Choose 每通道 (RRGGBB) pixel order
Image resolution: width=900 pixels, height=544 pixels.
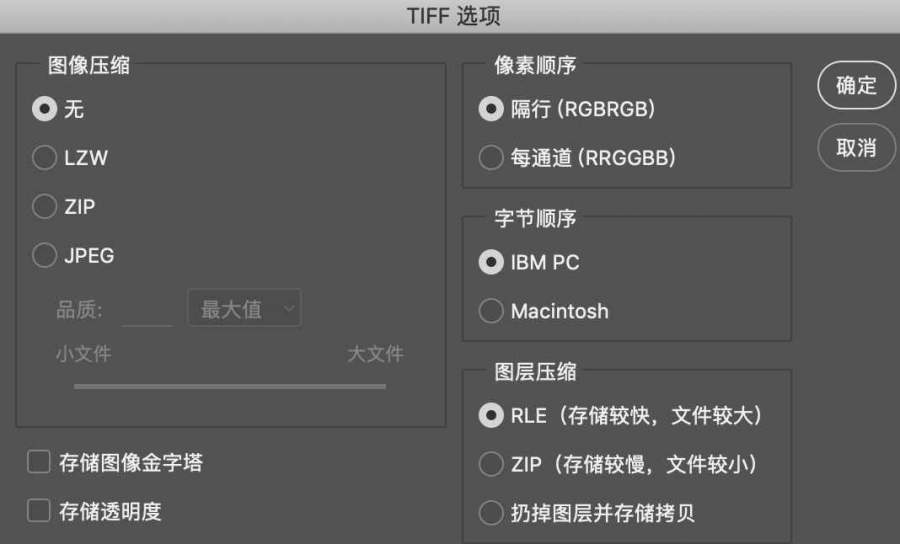(x=490, y=158)
